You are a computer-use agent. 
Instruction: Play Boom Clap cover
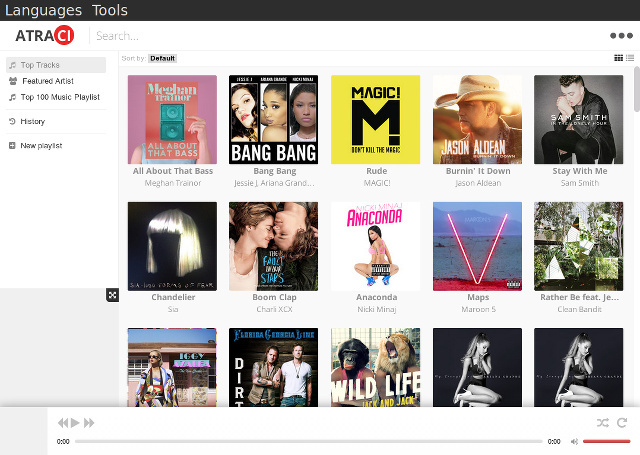click(x=273, y=246)
